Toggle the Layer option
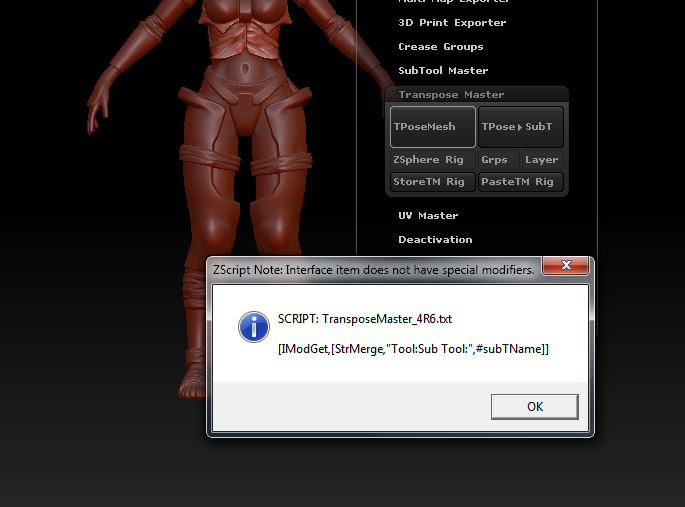The image size is (685, 507). click(x=542, y=160)
